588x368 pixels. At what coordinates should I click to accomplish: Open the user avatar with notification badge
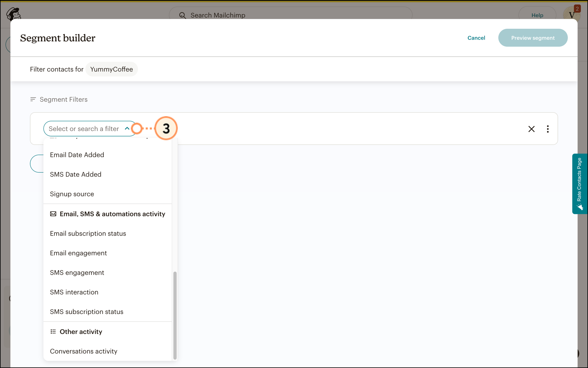tap(572, 14)
